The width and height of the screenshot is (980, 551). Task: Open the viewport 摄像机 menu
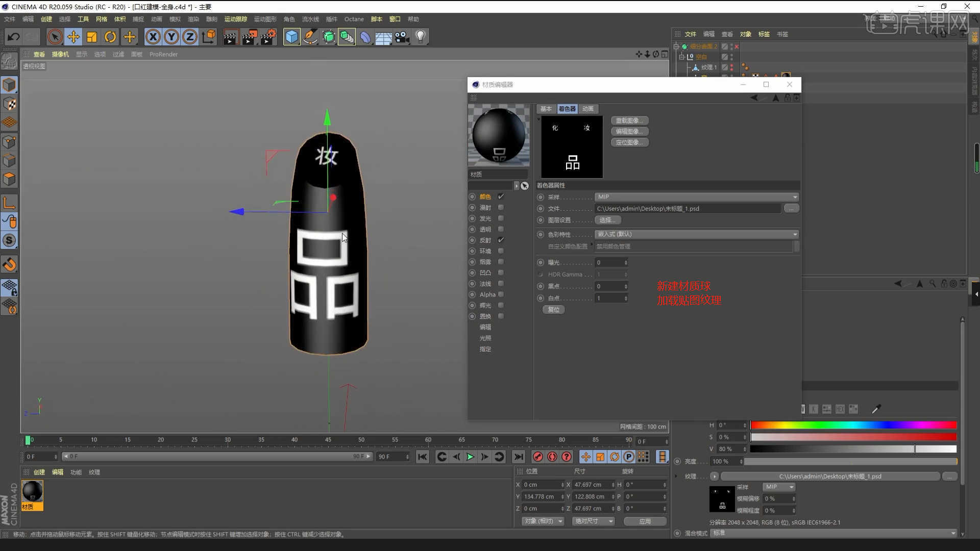(60, 55)
